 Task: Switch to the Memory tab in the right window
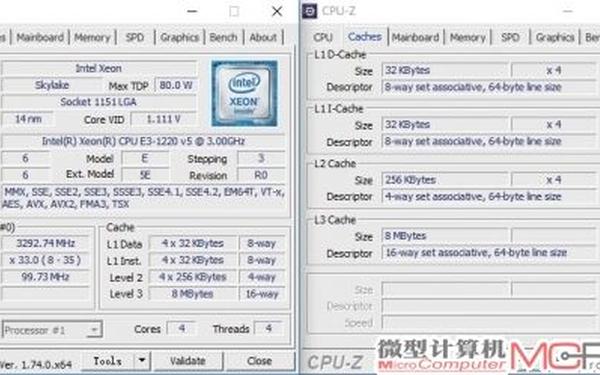tap(468, 37)
